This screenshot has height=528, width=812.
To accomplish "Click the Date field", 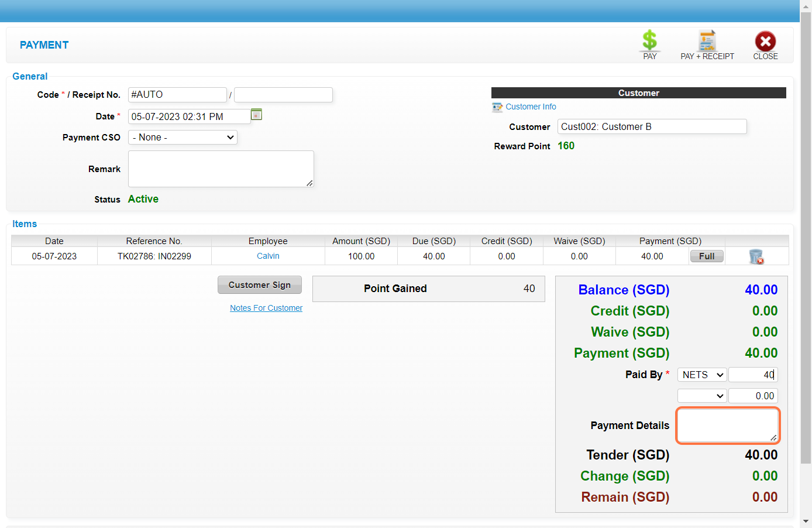I will [189, 116].
